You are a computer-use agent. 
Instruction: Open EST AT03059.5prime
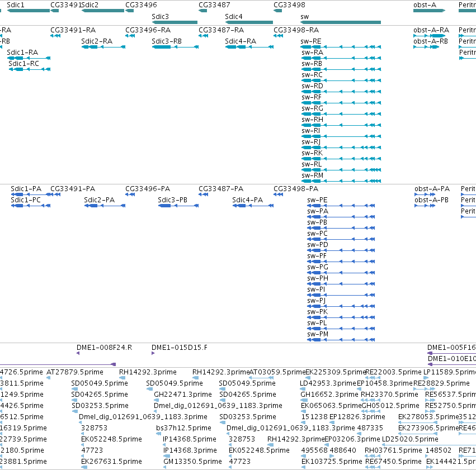pyautogui.click(x=261, y=378)
